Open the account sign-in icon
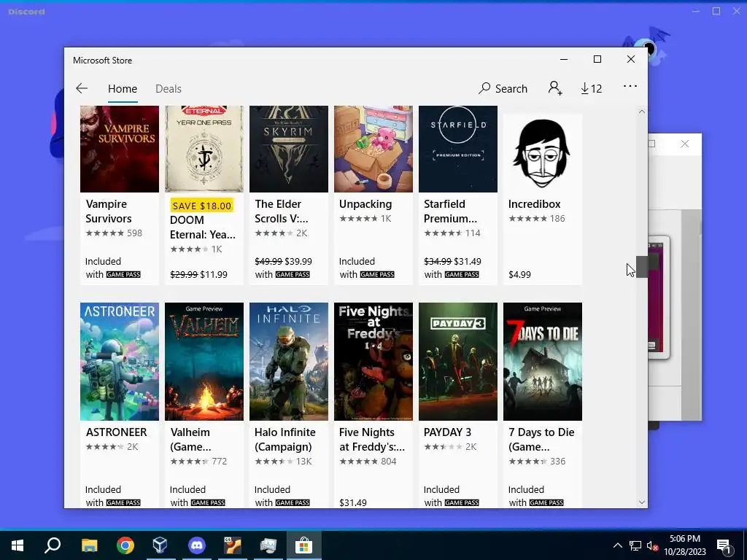Screen dimensions: 747x560 click(555, 88)
